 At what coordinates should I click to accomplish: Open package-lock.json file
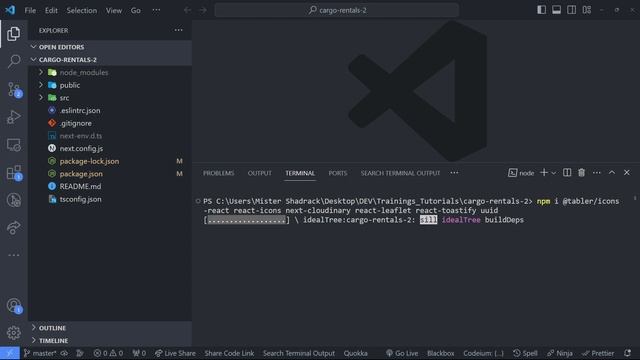point(110,161)
